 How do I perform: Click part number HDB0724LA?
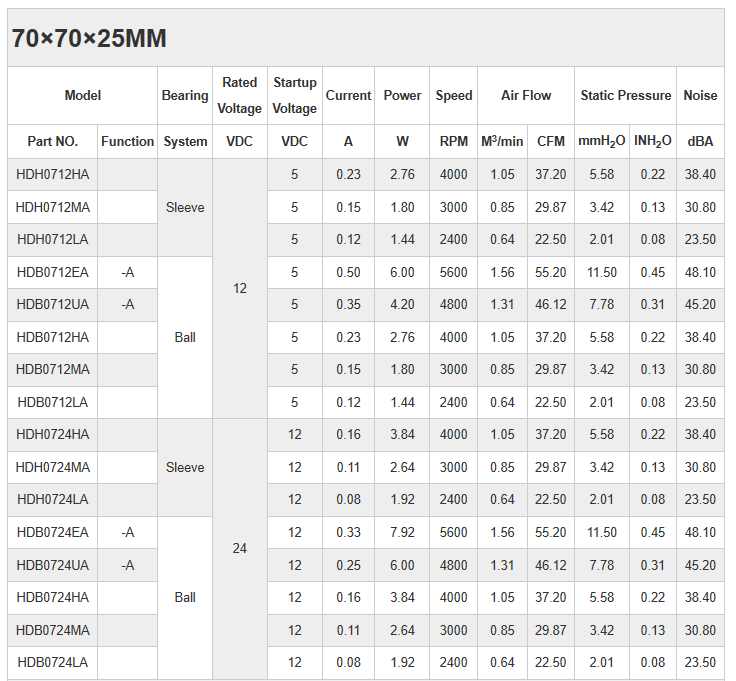tap(53, 663)
